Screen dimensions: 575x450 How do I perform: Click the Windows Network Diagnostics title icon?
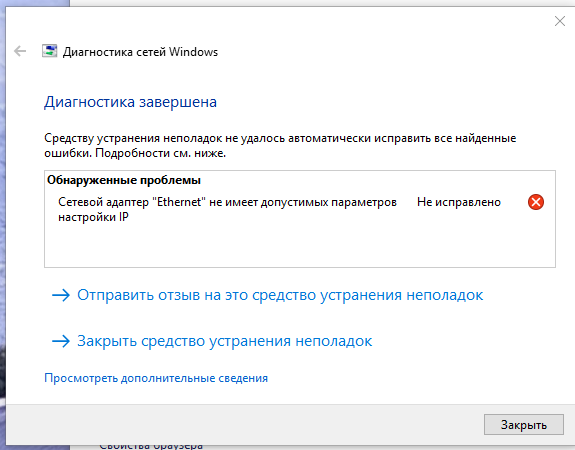point(50,51)
